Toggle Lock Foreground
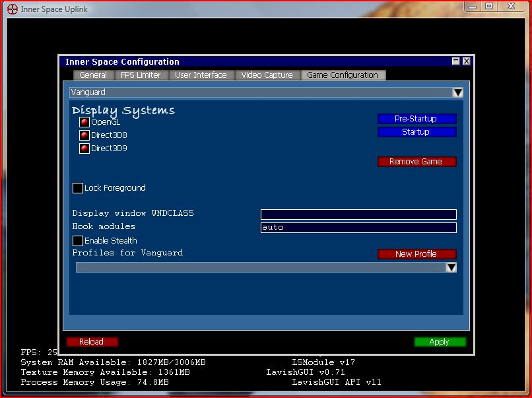Screen dimensions: 532x398 click(77, 187)
